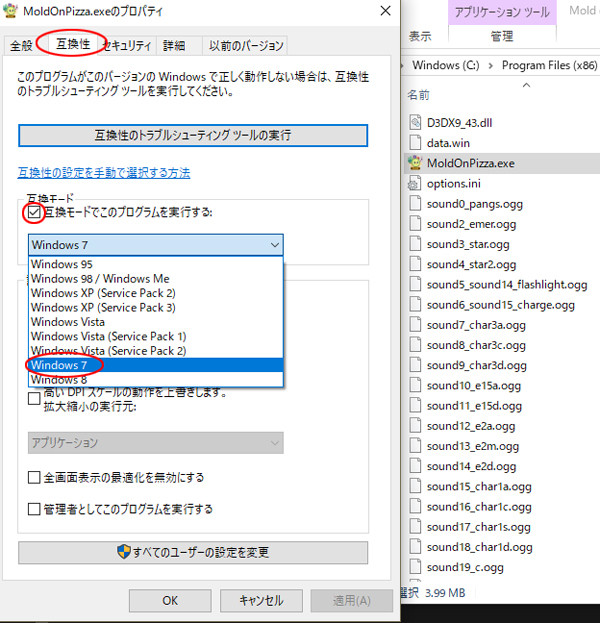Open 互換性の設定を手動で選択する方法 link
The image size is (600, 623).
(x=104, y=172)
